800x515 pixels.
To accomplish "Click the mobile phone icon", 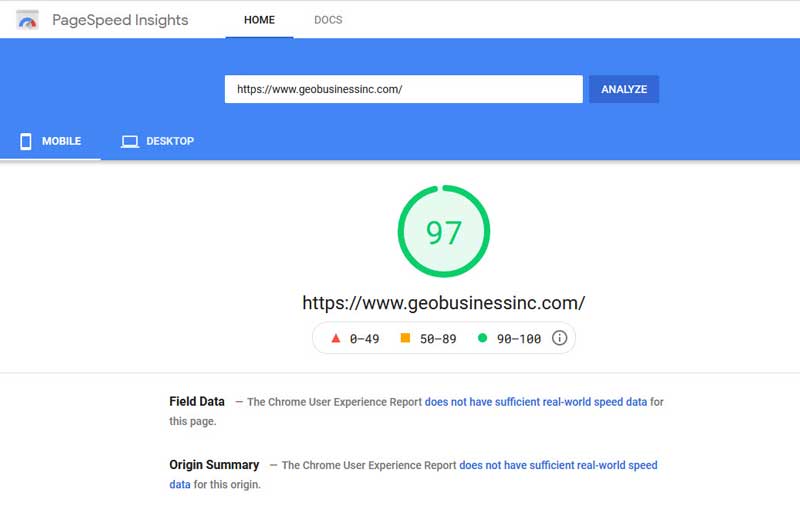I will (26, 141).
